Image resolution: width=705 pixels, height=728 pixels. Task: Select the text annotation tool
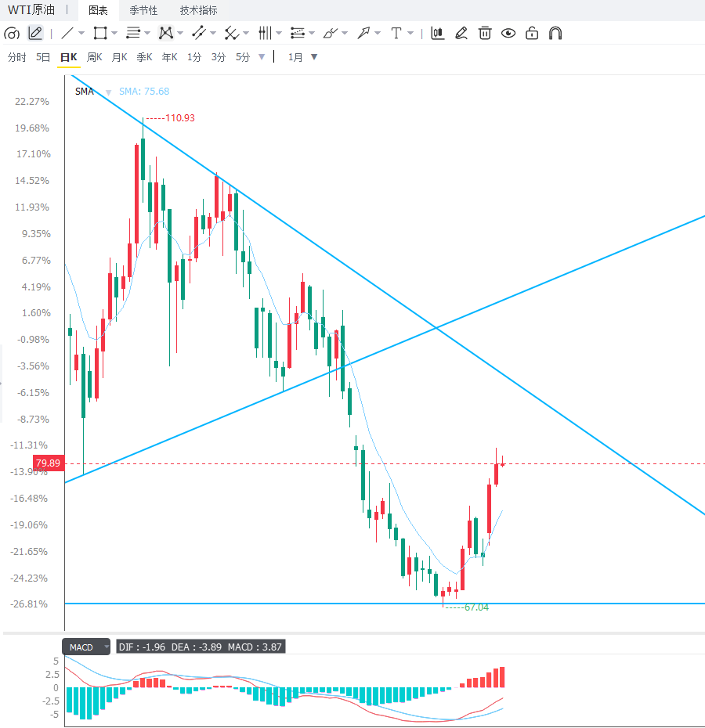coord(396,34)
